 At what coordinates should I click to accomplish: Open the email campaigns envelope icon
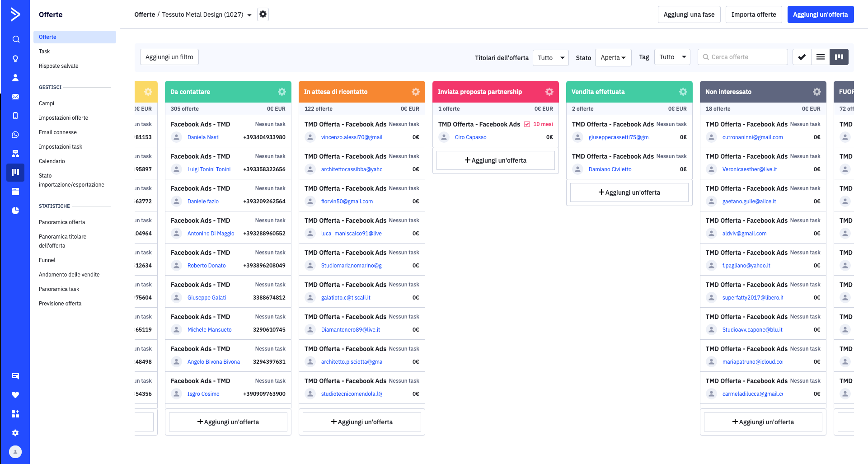[15, 97]
